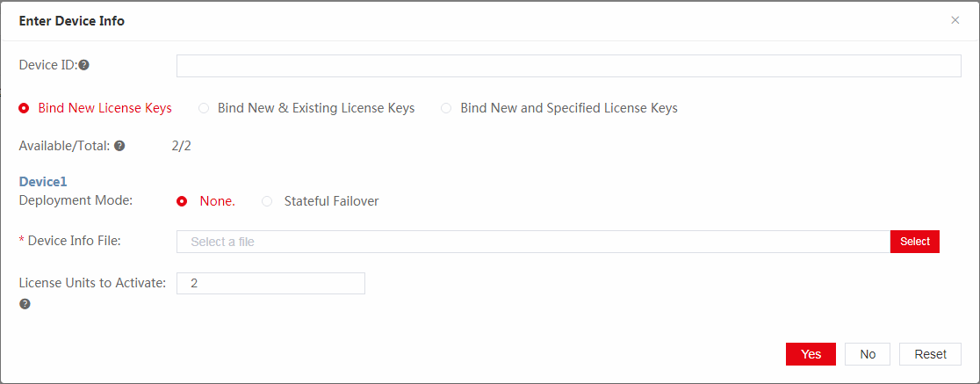Click the Device1 section heading
This screenshot has height=384, width=980.
pyautogui.click(x=43, y=182)
